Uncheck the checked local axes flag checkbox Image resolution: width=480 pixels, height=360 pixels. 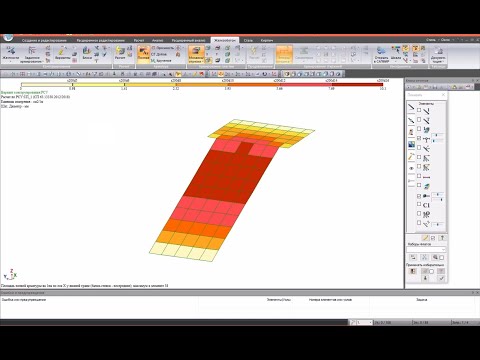click(419, 138)
